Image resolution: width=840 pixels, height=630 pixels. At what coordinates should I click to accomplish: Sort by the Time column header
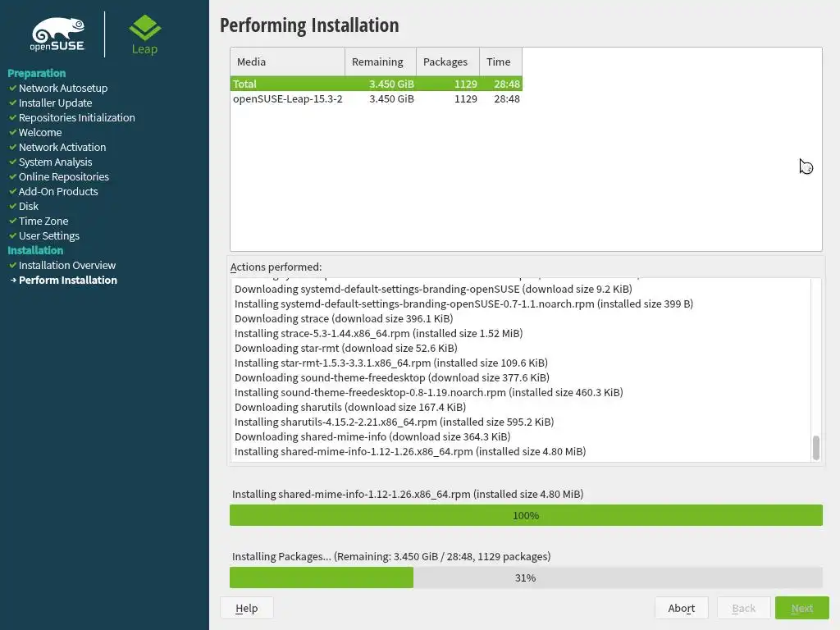(x=501, y=62)
